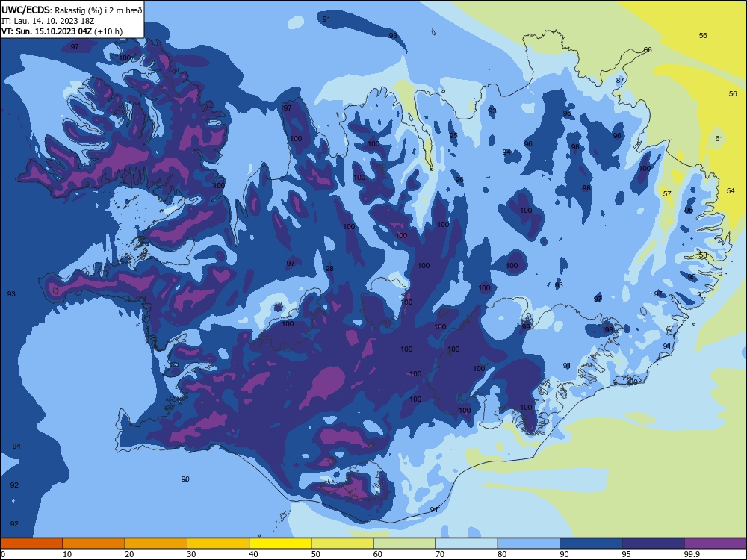Click the UWC/ECDS title in the header box

pyautogui.click(x=25, y=10)
